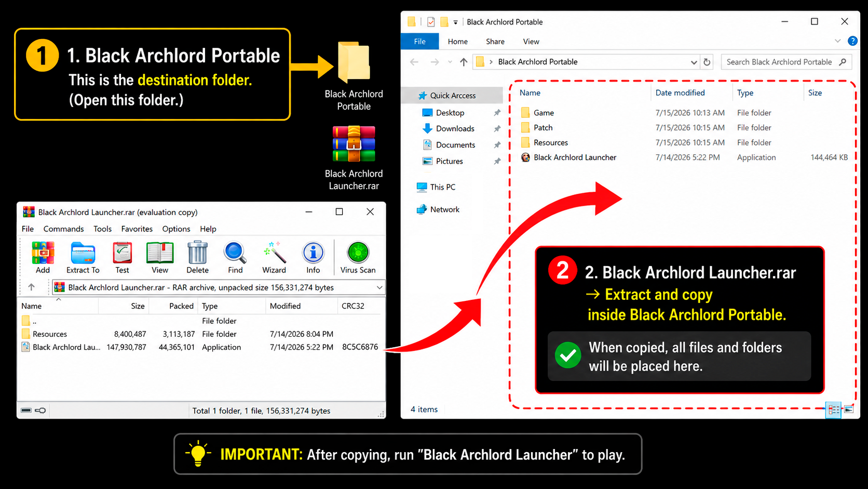Select Quick Access in navigation pane
This screenshot has width=868, height=489.
click(x=453, y=96)
